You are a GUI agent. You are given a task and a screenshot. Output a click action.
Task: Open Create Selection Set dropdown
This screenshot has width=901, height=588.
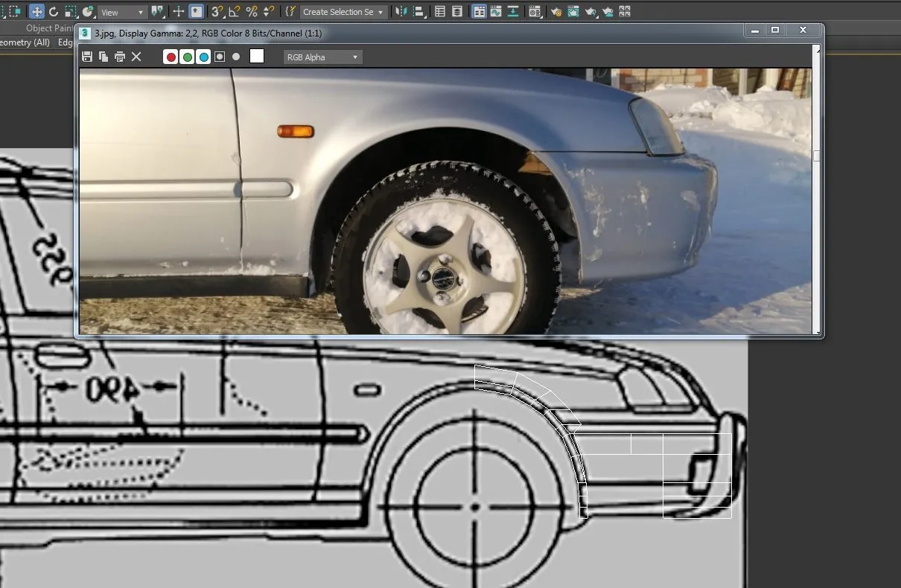pyautogui.click(x=344, y=12)
